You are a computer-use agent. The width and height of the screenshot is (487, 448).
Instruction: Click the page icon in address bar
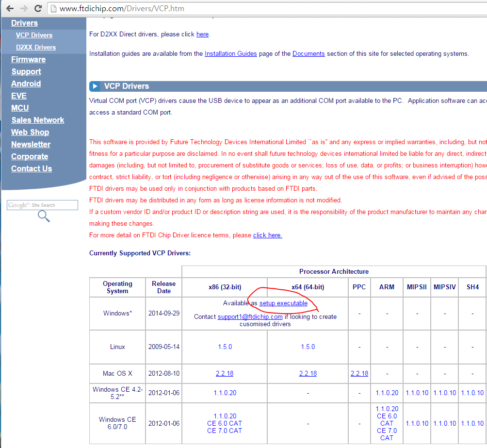(53, 9)
